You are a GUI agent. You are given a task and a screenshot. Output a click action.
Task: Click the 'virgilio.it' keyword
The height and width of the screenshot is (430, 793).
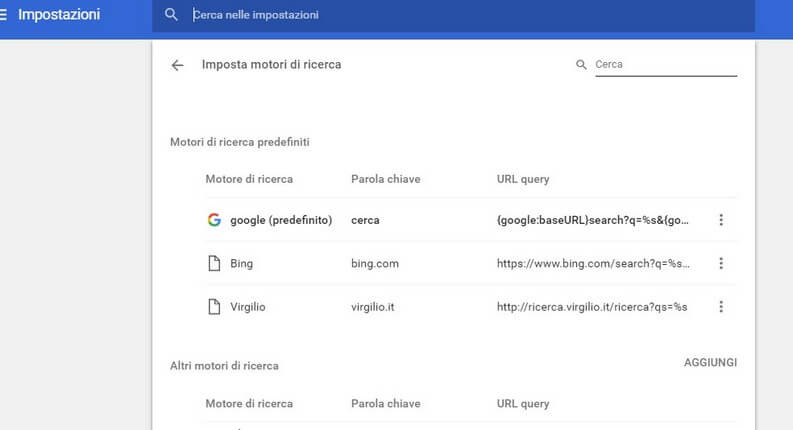pyautogui.click(x=373, y=307)
